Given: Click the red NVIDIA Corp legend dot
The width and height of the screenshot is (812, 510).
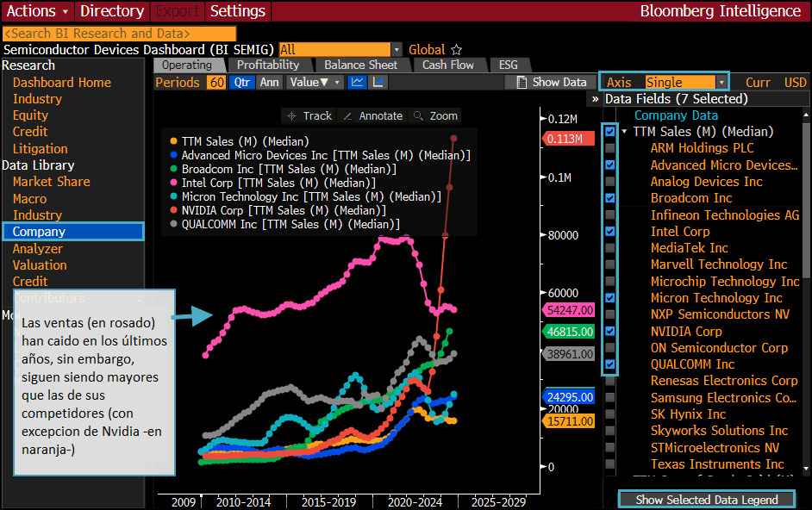Looking at the screenshot, I should pos(173,209).
